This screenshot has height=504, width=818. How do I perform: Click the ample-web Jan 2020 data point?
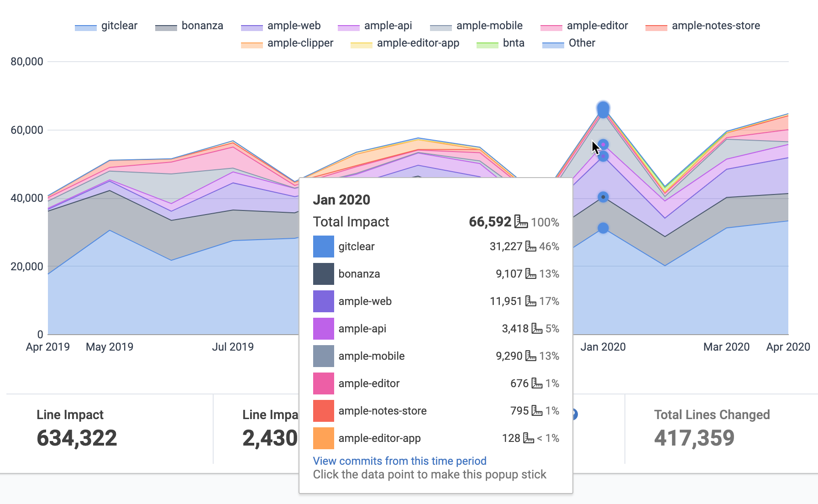pyautogui.click(x=603, y=157)
